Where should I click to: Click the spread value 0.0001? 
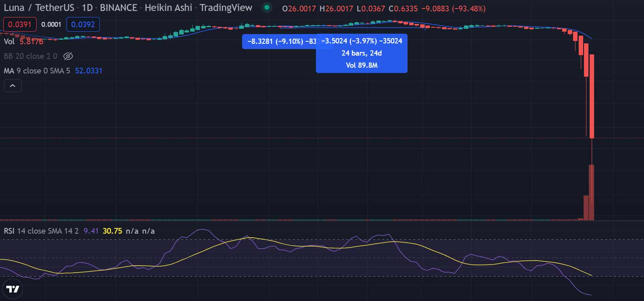[52, 24]
